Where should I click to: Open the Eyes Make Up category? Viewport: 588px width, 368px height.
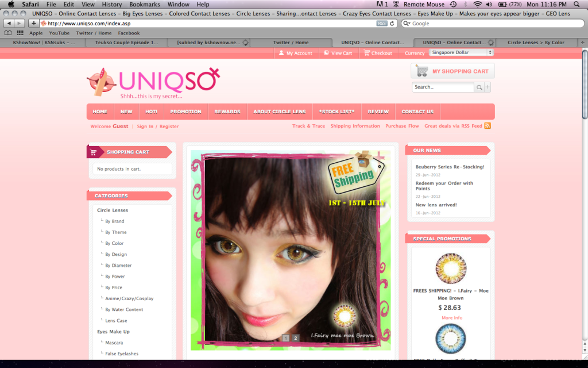113,332
